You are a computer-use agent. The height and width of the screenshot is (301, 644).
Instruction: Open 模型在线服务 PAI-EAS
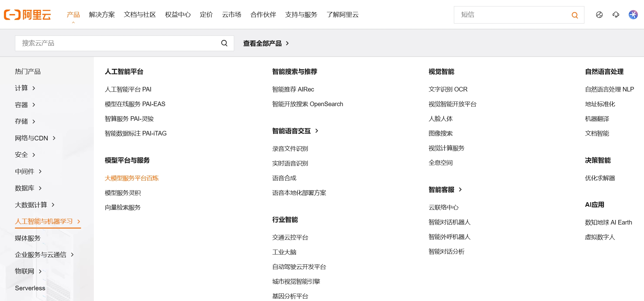pos(135,104)
